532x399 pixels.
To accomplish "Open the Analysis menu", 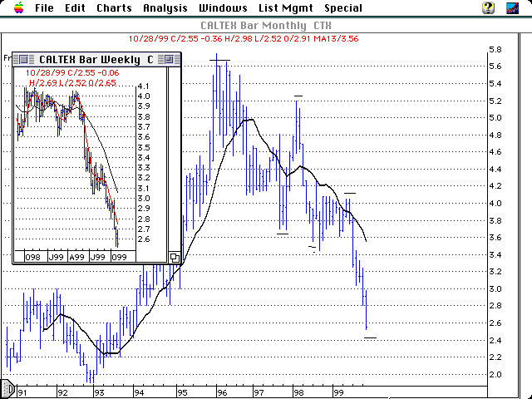I will coord(165,7).
